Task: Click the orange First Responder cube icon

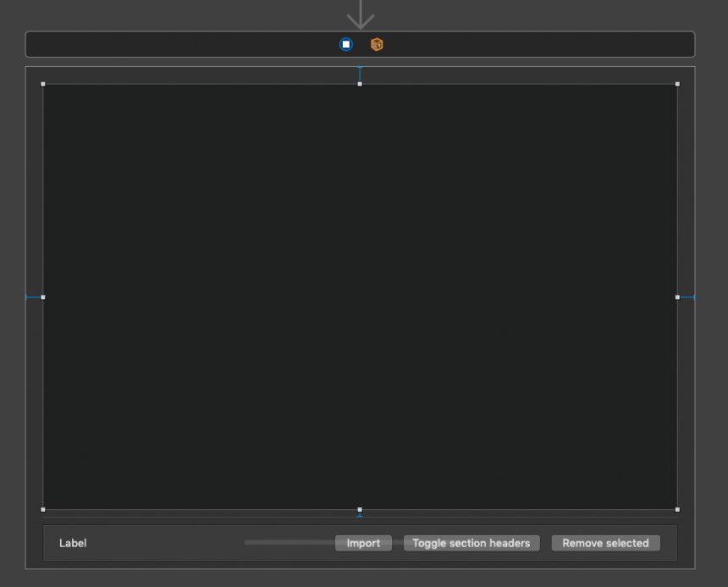Action: (x=377, y=44)
